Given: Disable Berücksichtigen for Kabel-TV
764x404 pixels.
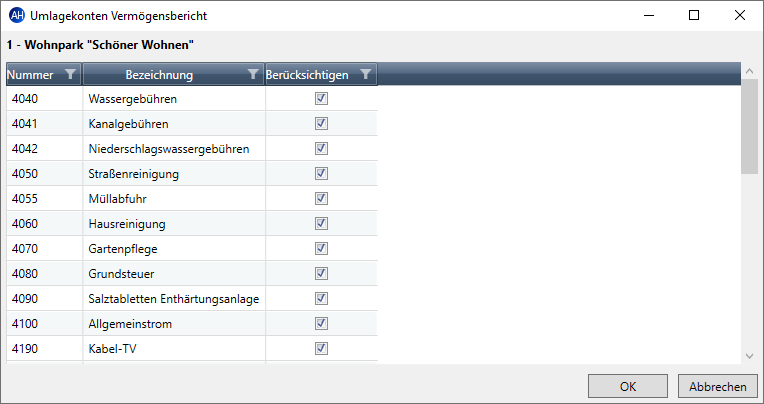Looking at the screenshot, I should coord(321,348).
